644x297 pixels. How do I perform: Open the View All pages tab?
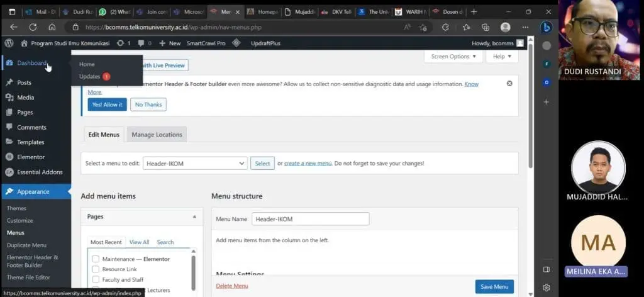pos(139,242)
